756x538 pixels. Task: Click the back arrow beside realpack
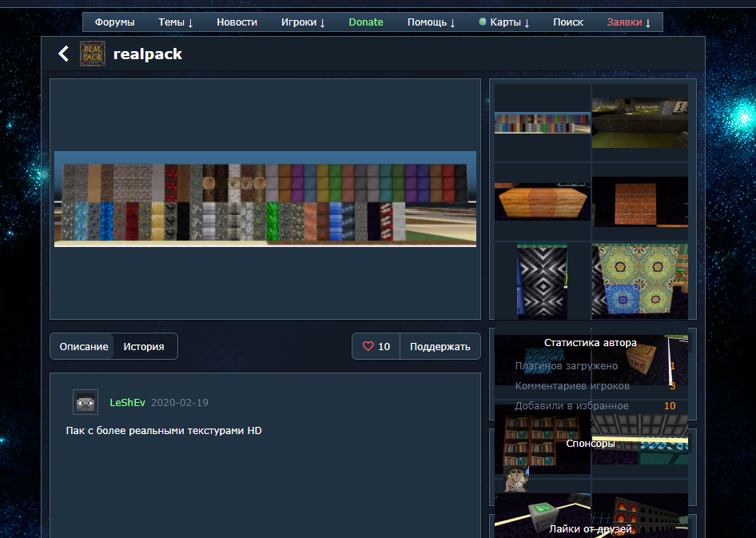tap(63, 54)
